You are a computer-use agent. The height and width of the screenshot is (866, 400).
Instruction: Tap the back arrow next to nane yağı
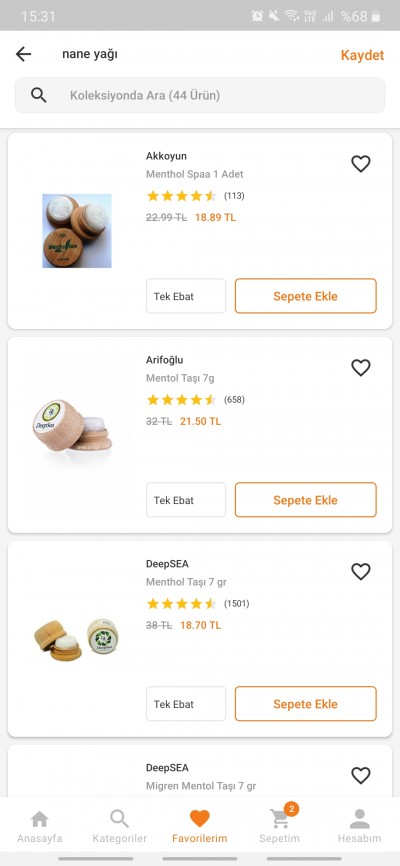coord(23,54)
